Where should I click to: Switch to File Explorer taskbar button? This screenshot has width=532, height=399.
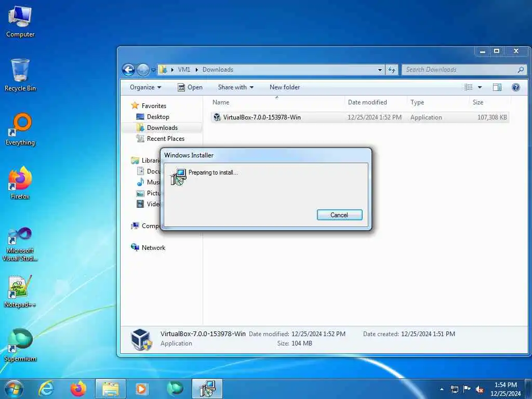click(x=111, y=389)
